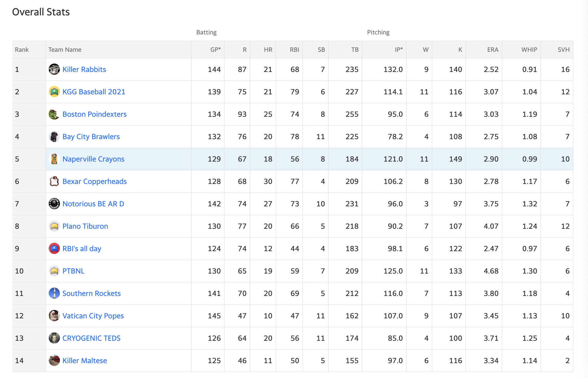Screen dimensions: 588x378
Task: Open the PTBNL team link
Action: point(73,271)
